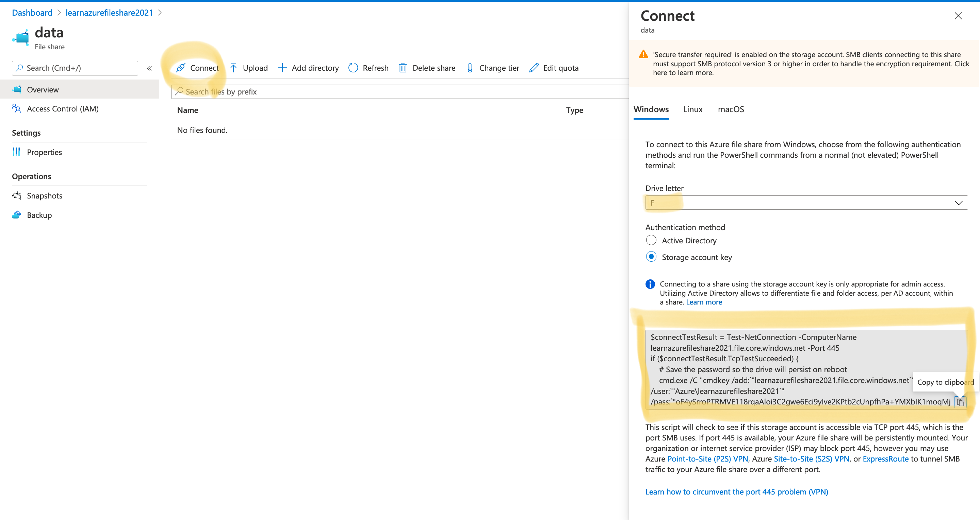Switch to the macOS tab
Image resolution: width=980 pixels, height=520 pixels.
point(731,109)
